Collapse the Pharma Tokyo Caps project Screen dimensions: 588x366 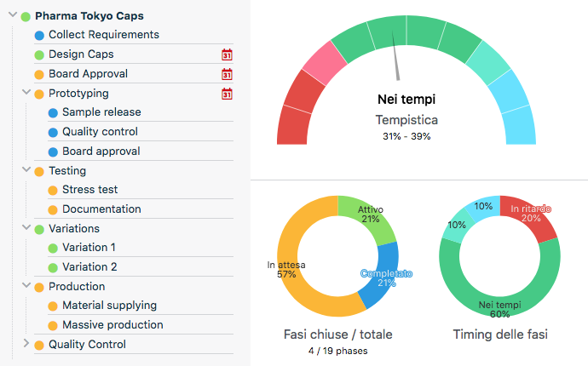(x=12, y=15)
